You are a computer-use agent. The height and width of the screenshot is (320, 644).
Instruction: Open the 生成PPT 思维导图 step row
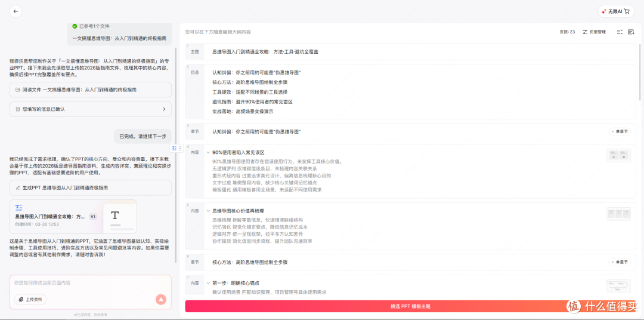[91, 187]
